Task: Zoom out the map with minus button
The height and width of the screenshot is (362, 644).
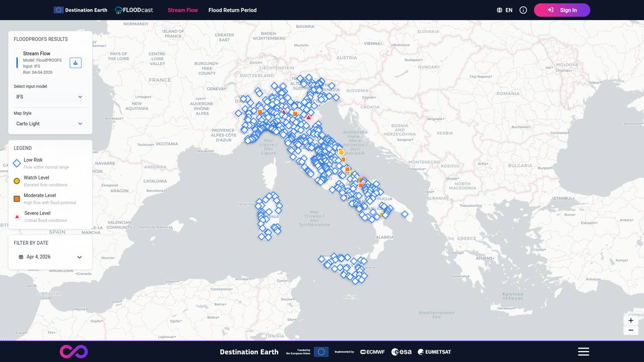Action: [631, 330]
